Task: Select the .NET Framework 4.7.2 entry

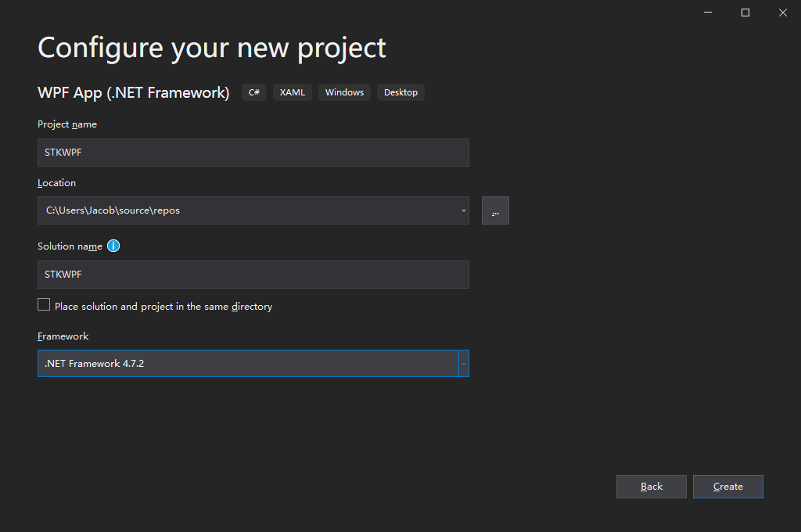Action: 235,363
